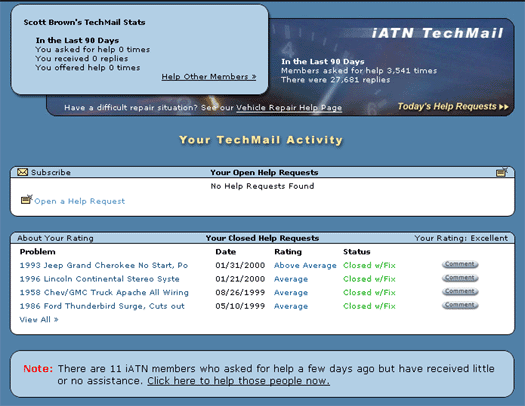Click Closed w/Fix status for Thunderbird row

click(369, 306)
